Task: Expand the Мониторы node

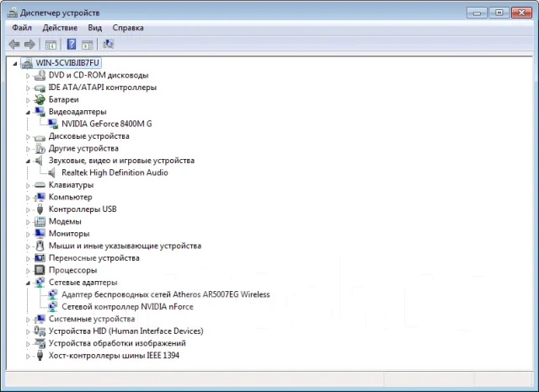Action: pyautogui.click(x=28, y=234)
